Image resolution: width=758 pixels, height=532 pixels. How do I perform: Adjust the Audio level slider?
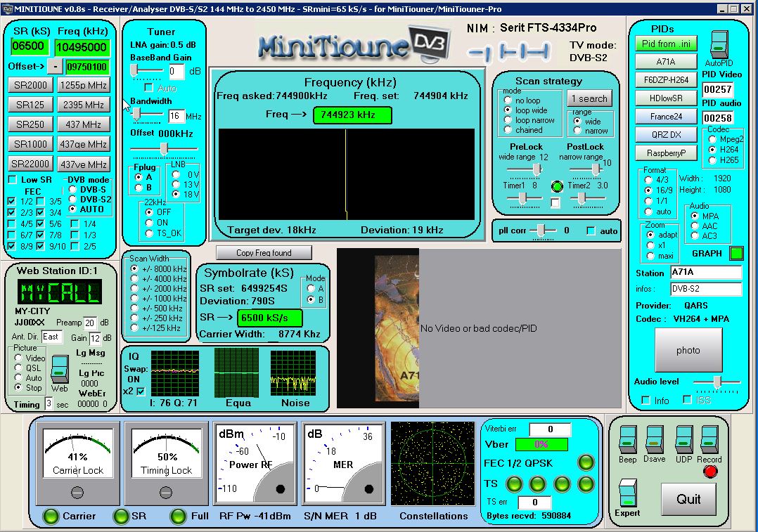click(x=717, y=382)
